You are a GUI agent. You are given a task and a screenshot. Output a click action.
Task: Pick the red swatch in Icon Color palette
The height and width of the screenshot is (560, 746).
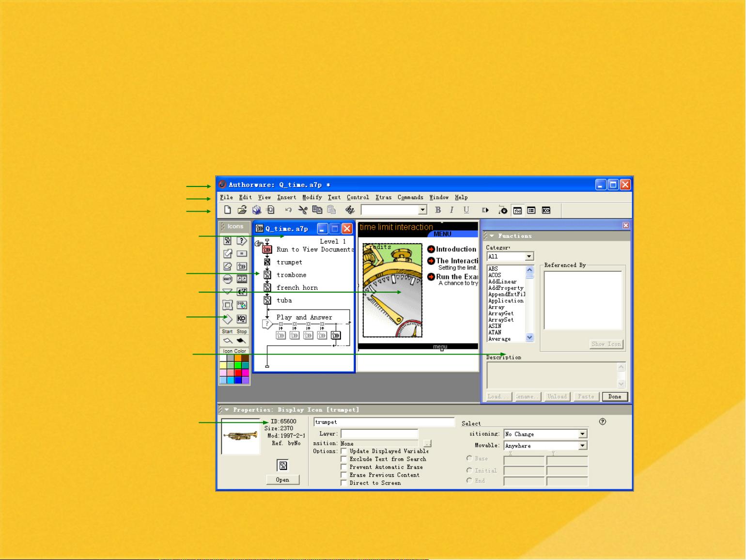[x=238, y=373]
